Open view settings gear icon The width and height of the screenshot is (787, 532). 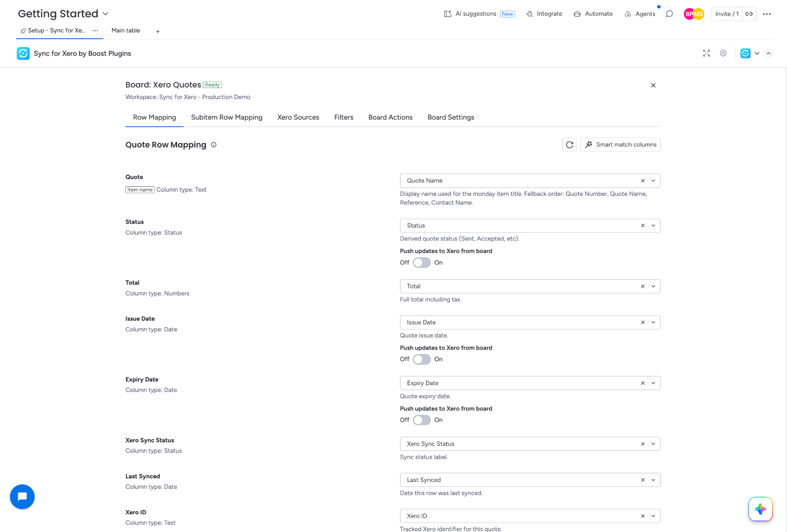[723, 53]
